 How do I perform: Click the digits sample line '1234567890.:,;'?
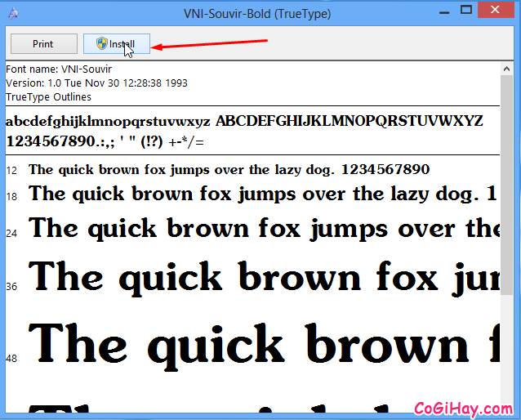pyautogui.click(x=105, y=141)
